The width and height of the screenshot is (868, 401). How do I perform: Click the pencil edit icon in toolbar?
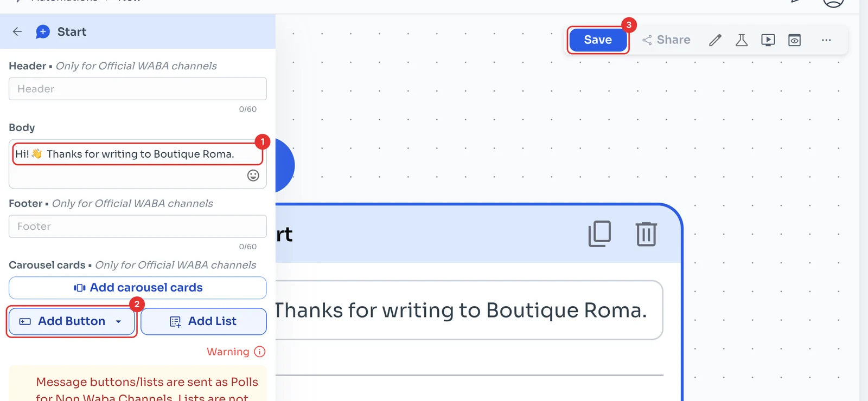[716, 40]
